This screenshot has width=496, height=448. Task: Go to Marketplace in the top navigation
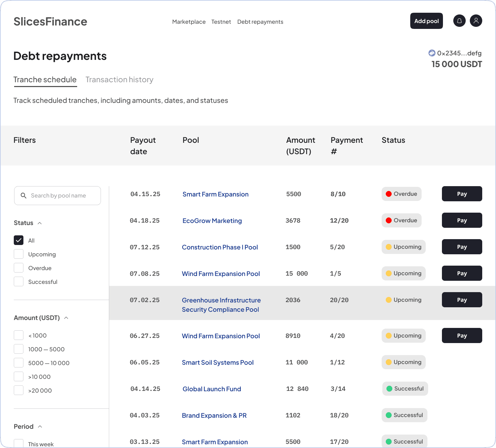[x=189, y=22]
